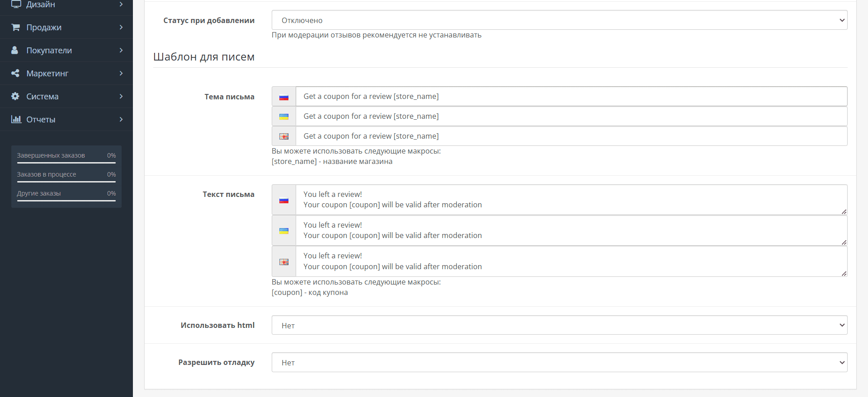Click the Заказов в процессе progress bar
868x397 pixels.
click(x=66, y=182)
